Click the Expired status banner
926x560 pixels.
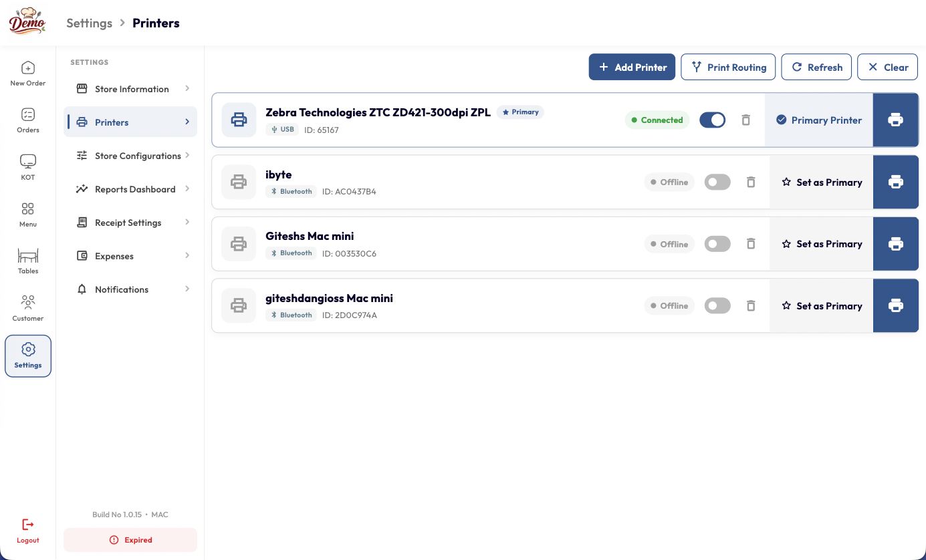point(130,540)
